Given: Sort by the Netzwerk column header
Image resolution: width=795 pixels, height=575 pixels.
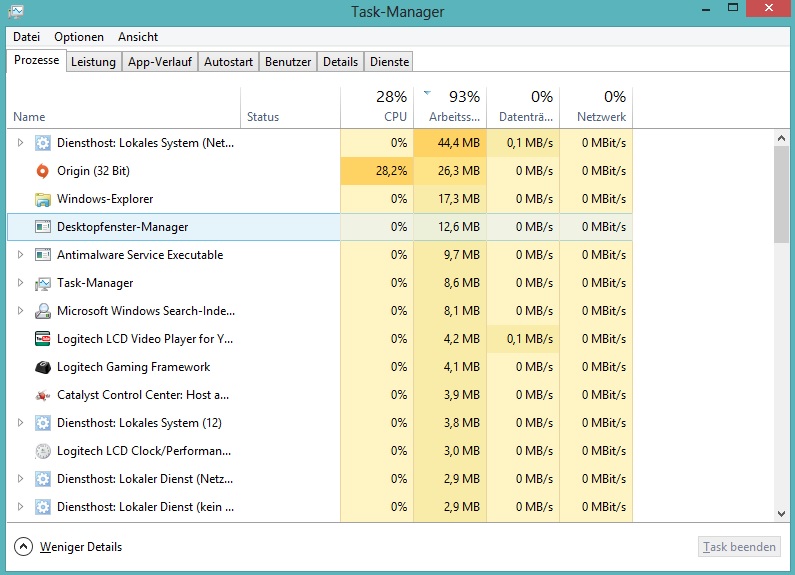Looking at the screenshot, I should 596,107.
